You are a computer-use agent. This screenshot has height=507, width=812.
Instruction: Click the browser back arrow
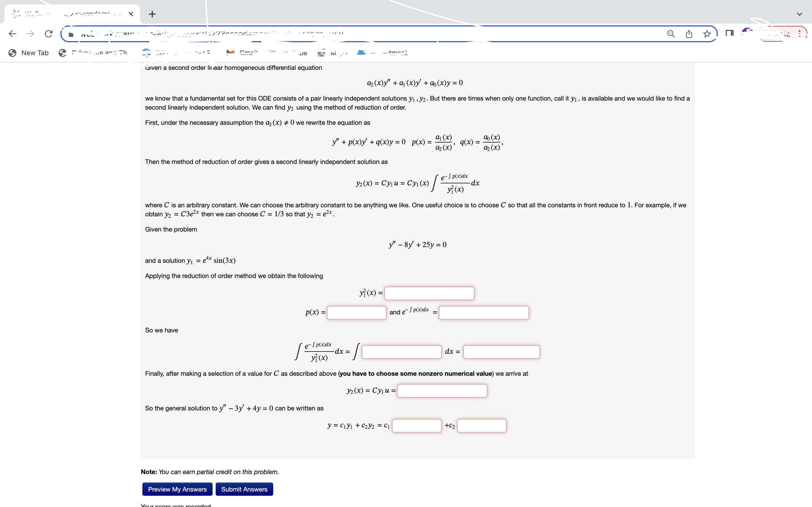coord(12,33)
